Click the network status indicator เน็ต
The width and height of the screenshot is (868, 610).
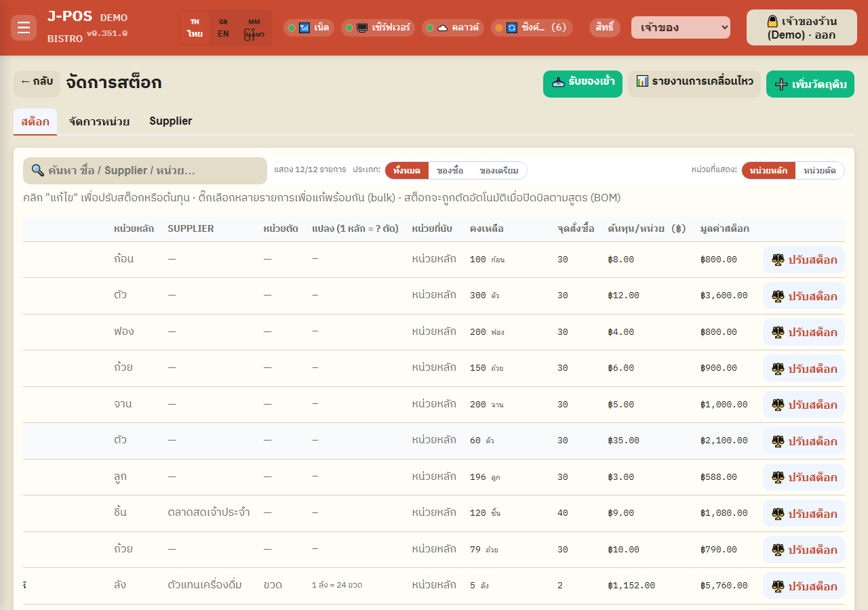coord(309,28)
